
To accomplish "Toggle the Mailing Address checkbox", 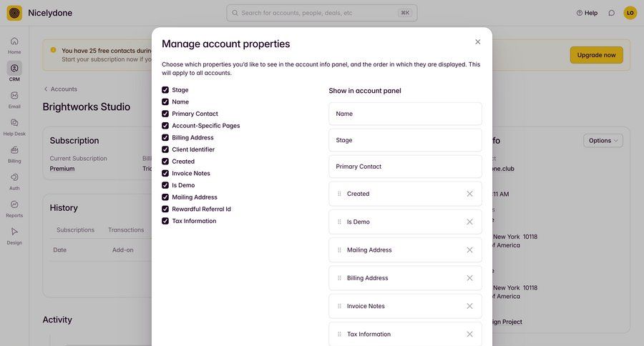I will (x=165, y=197).
